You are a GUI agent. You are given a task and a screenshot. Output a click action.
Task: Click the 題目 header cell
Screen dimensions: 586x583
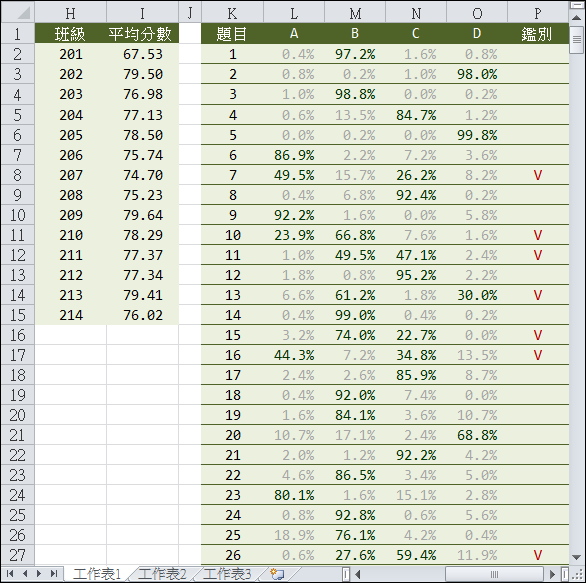click(x=232, y=34)
